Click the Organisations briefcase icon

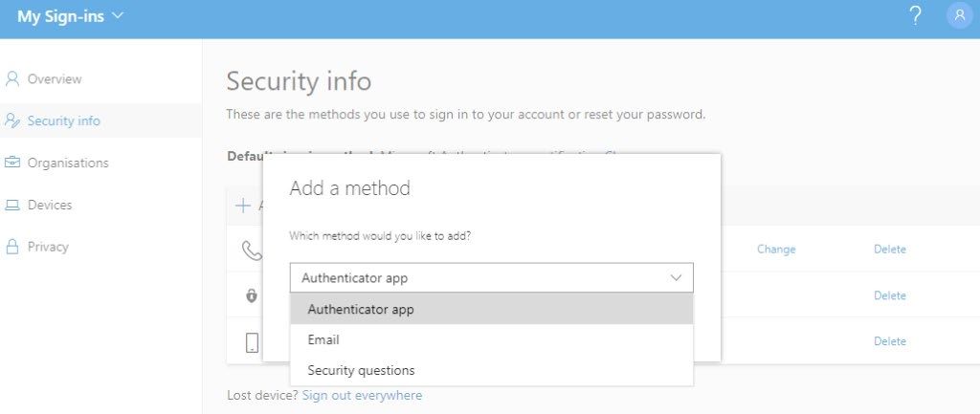coord(12,163)
